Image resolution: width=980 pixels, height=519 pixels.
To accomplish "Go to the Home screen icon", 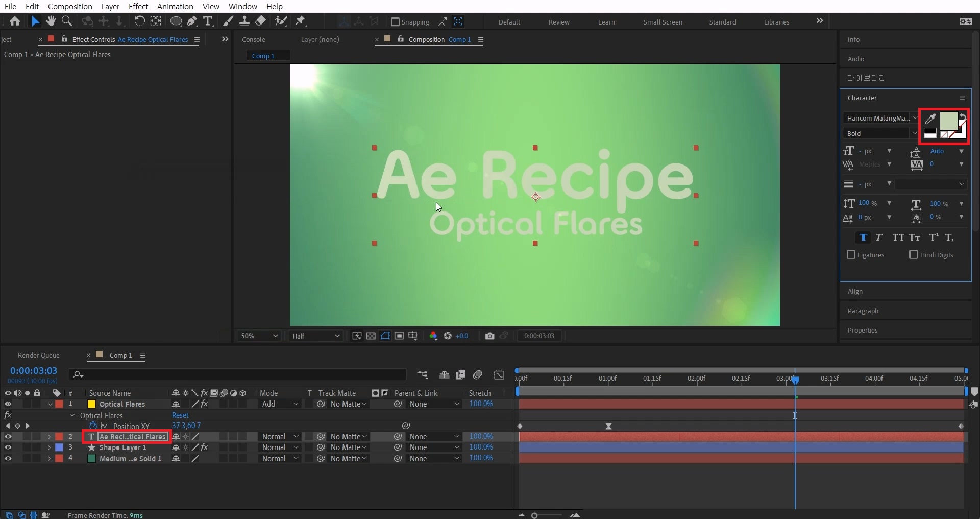I will pos(15,21).
